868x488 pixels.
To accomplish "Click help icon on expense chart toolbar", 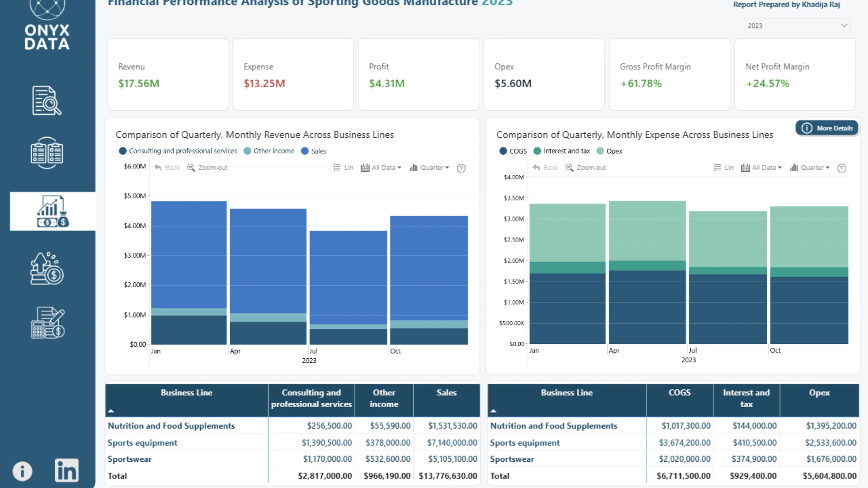I will tap(841, 168).
